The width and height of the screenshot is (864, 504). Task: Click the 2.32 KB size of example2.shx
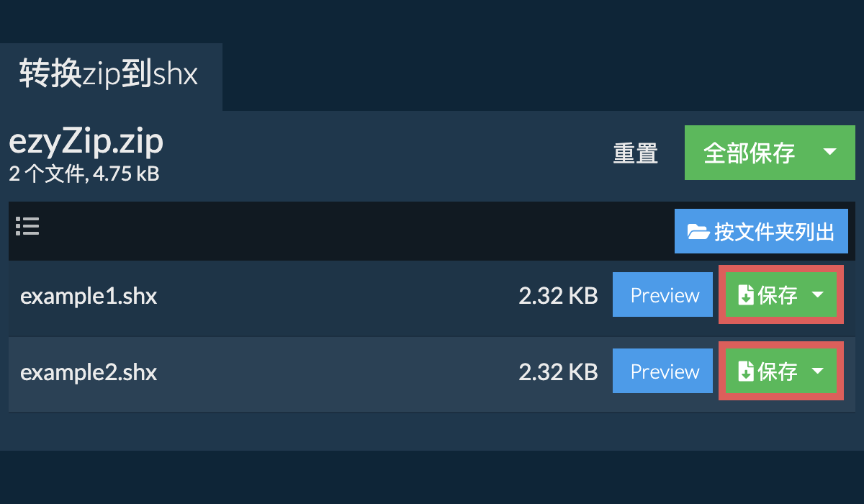point(558,372)
